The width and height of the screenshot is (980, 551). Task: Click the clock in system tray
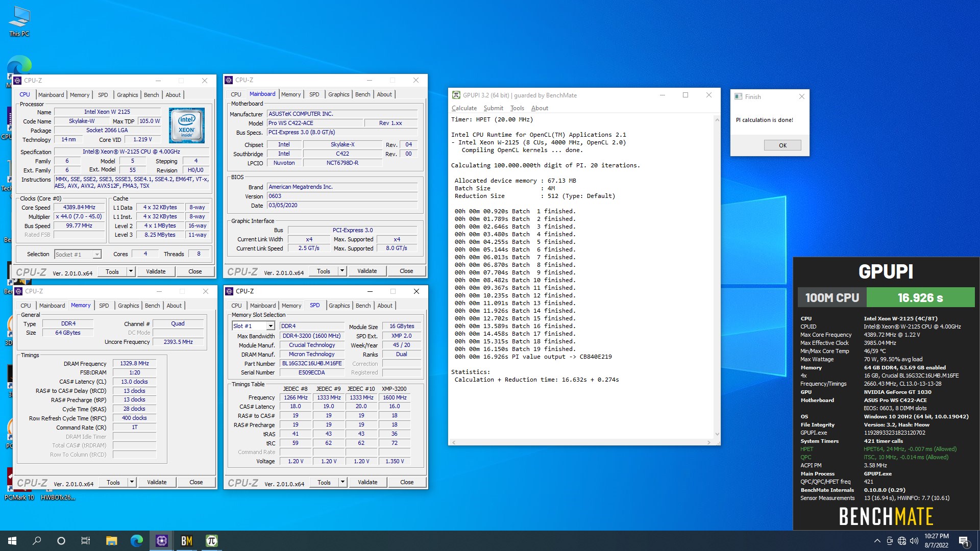point(936,541)
